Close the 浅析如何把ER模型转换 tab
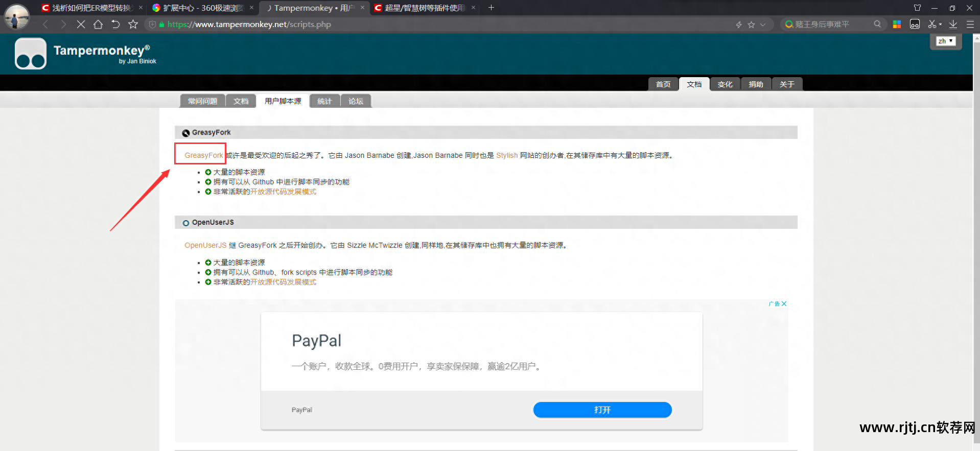Viewport: 980px width, 451px height. point(141,8)
